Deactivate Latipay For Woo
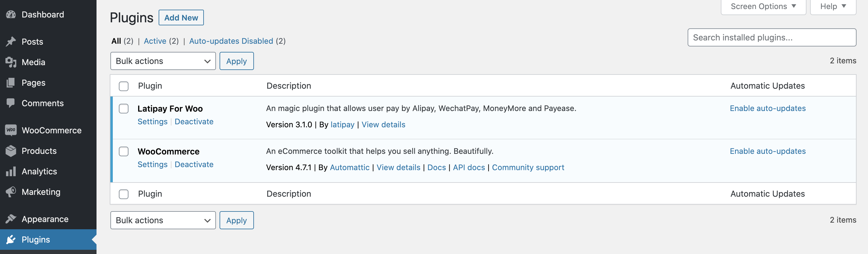 pos(194,122)
